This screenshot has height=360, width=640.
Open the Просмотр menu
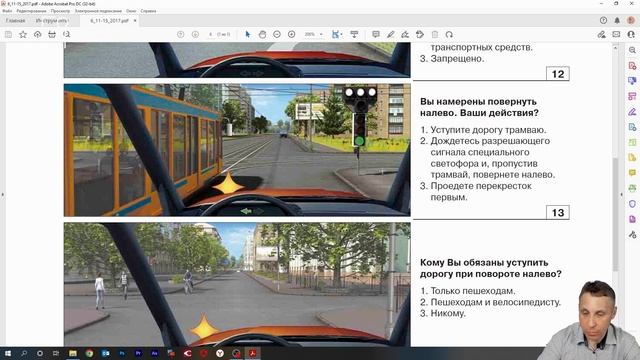pyautogui.click(x=60, y=11)
